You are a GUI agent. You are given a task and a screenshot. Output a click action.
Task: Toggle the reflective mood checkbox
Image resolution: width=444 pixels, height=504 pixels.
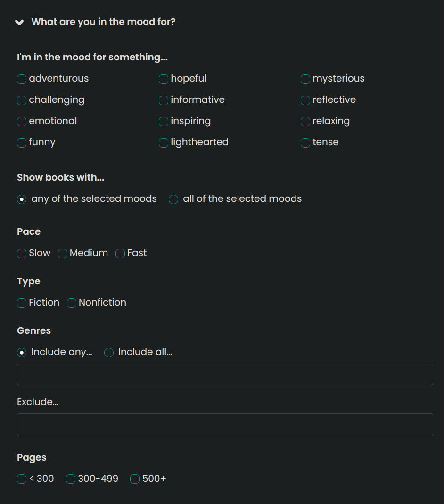[x=305, y=100]
